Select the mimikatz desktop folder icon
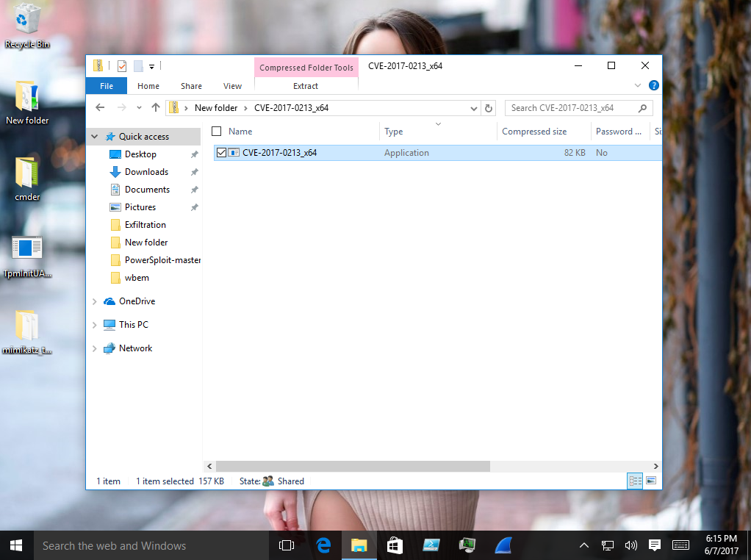 pos(26,332)
